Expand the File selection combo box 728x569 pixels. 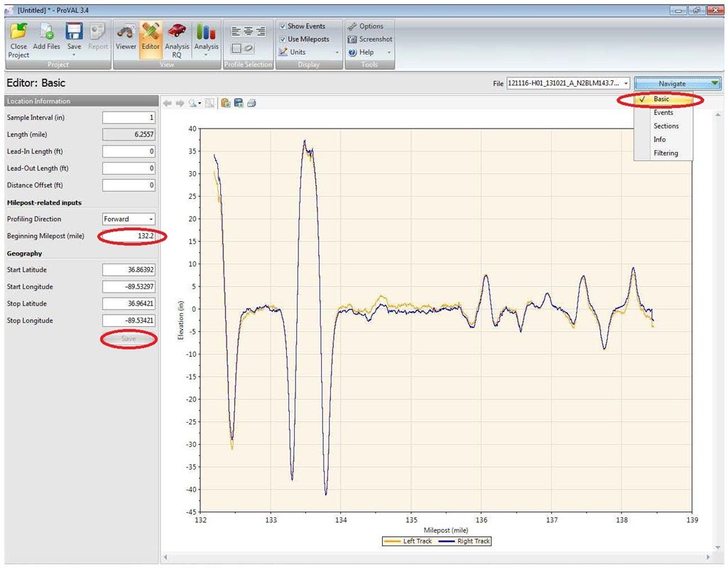[568, 83]
